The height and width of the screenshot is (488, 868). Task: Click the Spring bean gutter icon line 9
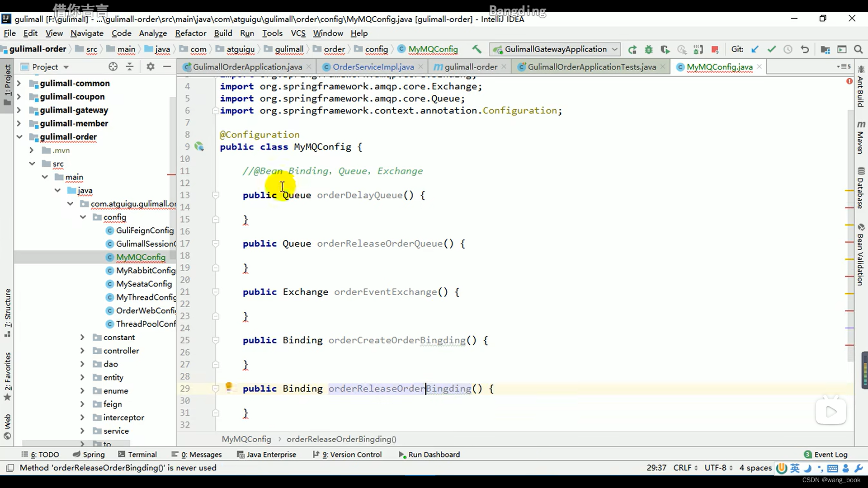[199, 146]
